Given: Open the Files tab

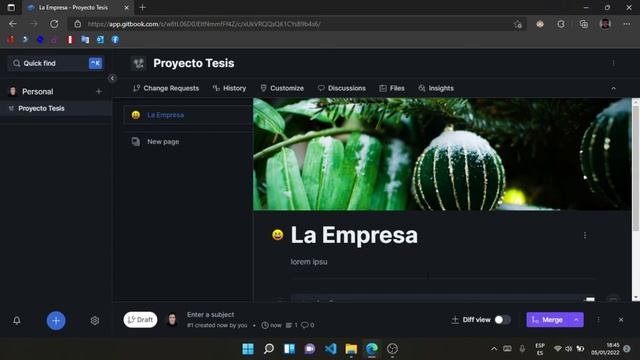Looking at the screenshot, I should click(x=392, y=88).
